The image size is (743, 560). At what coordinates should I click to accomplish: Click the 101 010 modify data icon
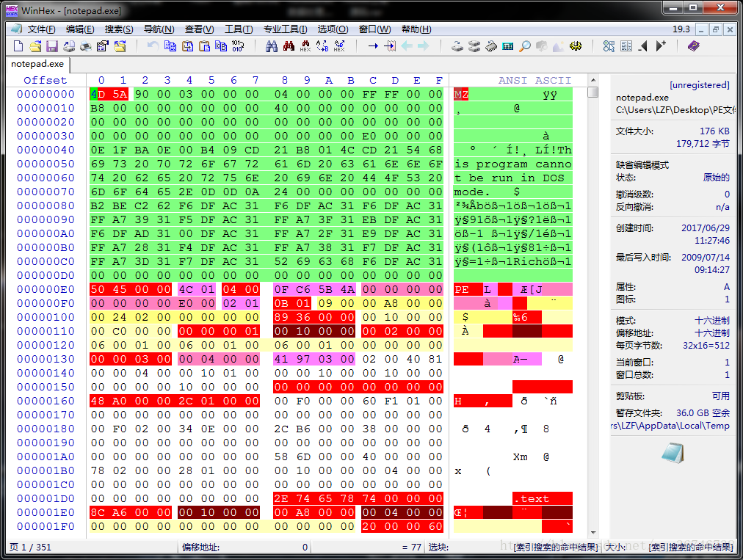coord(237,46)
